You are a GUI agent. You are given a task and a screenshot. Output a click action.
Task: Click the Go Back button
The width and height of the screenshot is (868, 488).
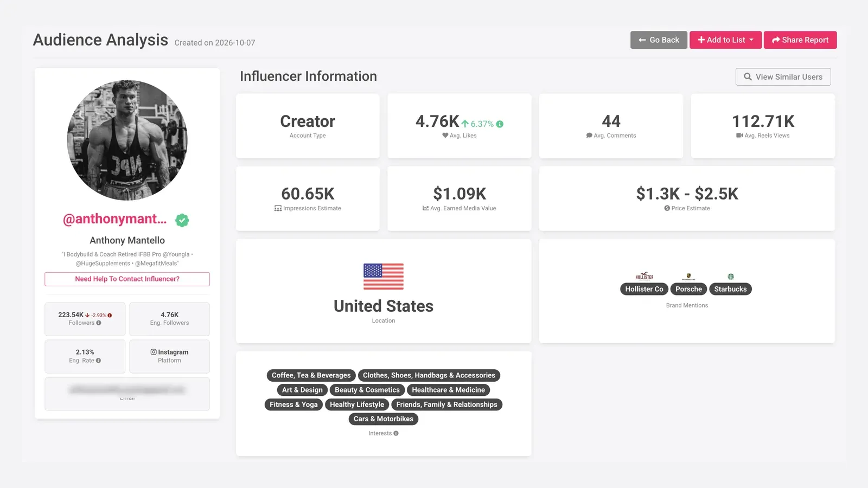click(659, 40)
